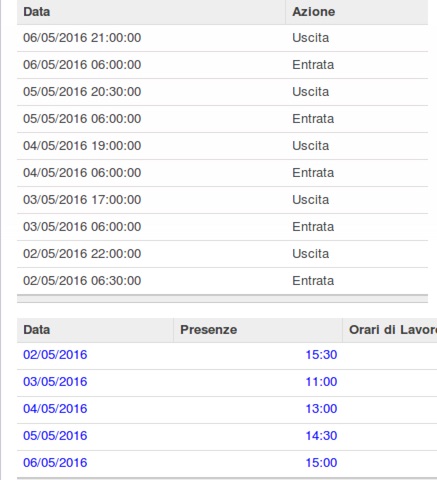Open the 06/05/2016 timesheet date link
Screen dimensions: 437x480
point(55,463)
